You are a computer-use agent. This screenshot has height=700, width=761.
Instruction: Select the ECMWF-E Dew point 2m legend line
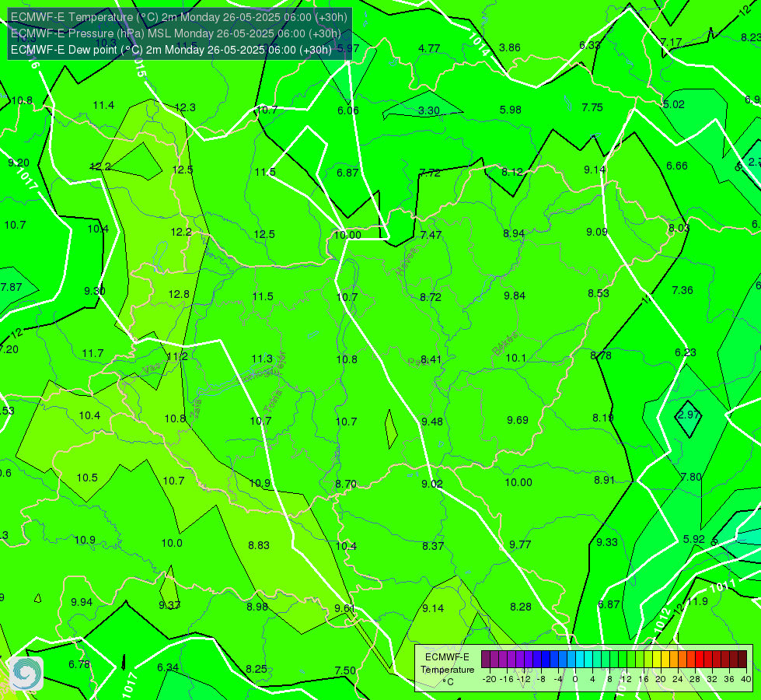[x=171, y=50]
